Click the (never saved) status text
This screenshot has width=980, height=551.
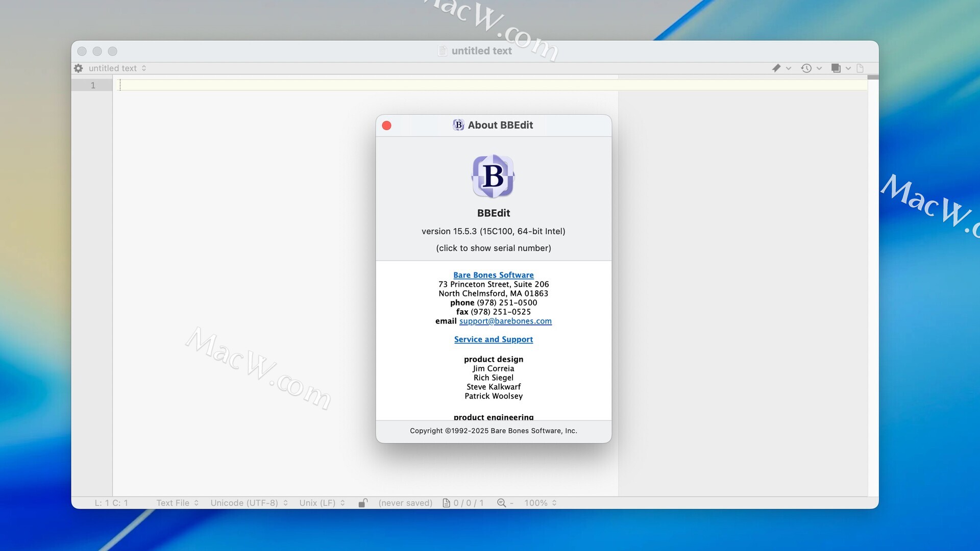[405, 503]
